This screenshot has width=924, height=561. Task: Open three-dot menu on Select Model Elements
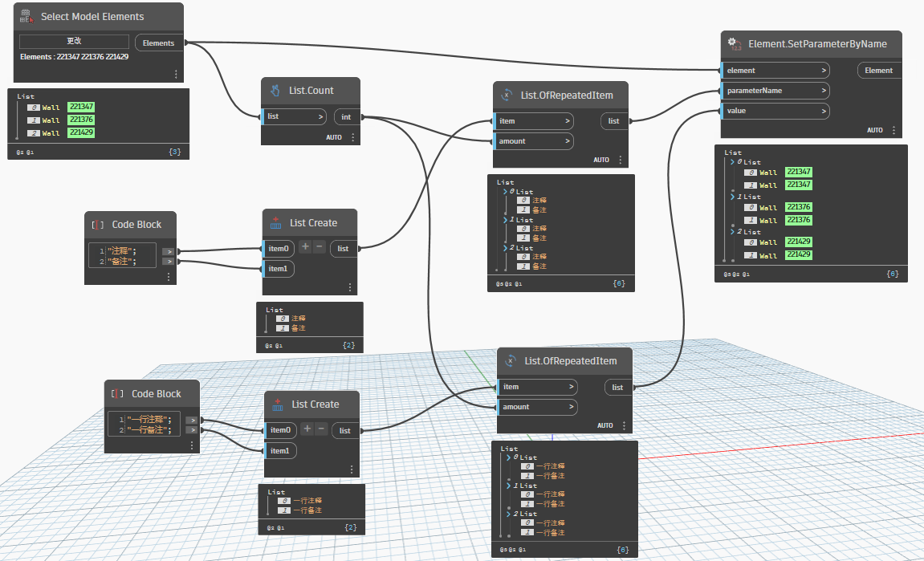[176, 74]
